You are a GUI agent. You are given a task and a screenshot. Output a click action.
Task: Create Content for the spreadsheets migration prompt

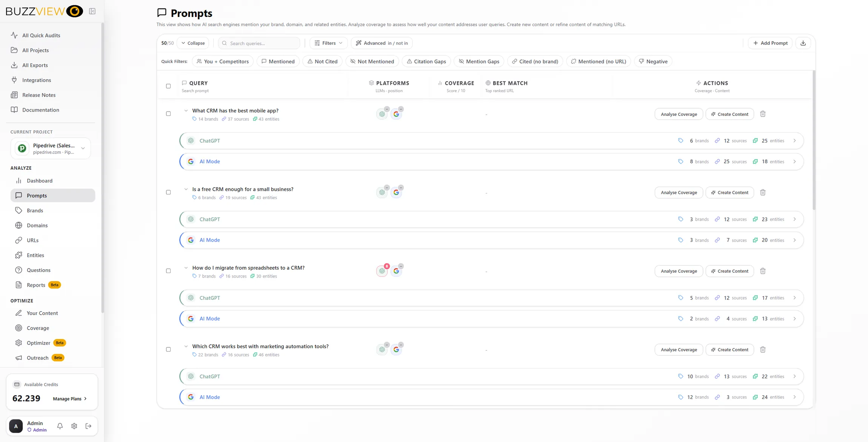729,271
